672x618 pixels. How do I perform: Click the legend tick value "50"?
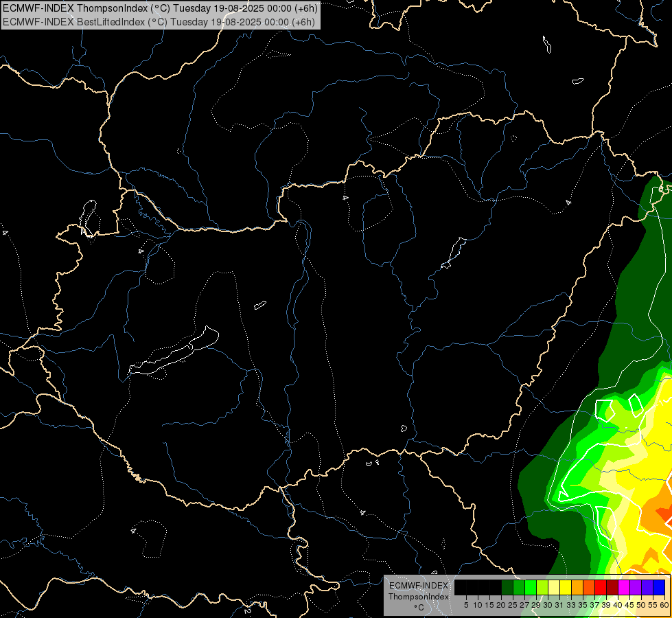640,605
